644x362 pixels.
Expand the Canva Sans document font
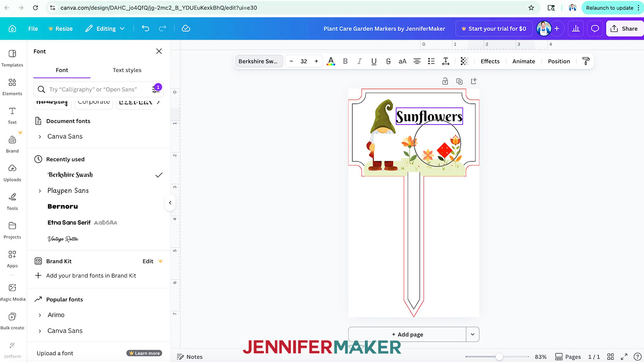tap(40, 137)
